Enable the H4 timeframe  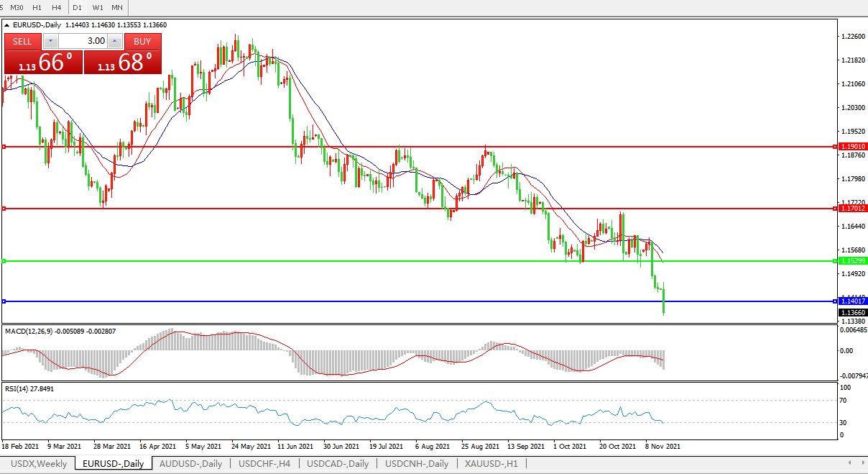click(x=57, y=7)
